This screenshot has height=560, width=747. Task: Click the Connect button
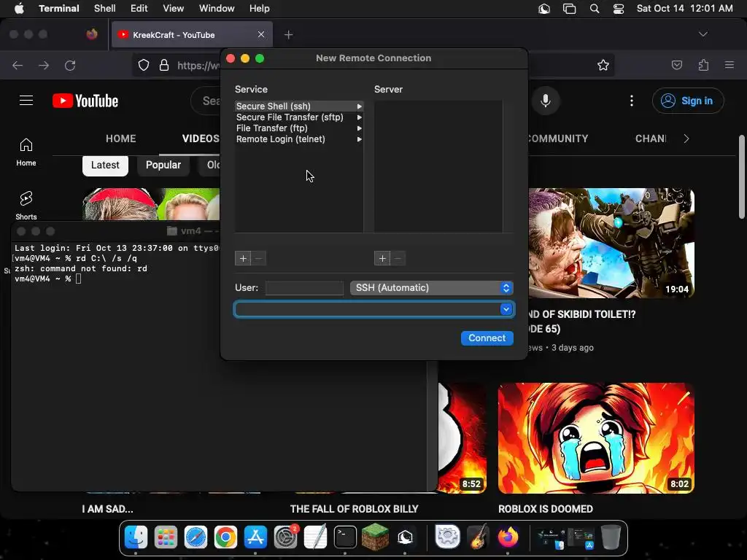click(487, 338)
